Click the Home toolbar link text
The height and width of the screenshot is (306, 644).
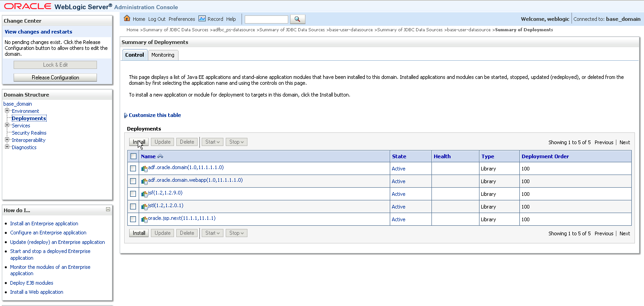pyautogui.click(x=139, y=19)
